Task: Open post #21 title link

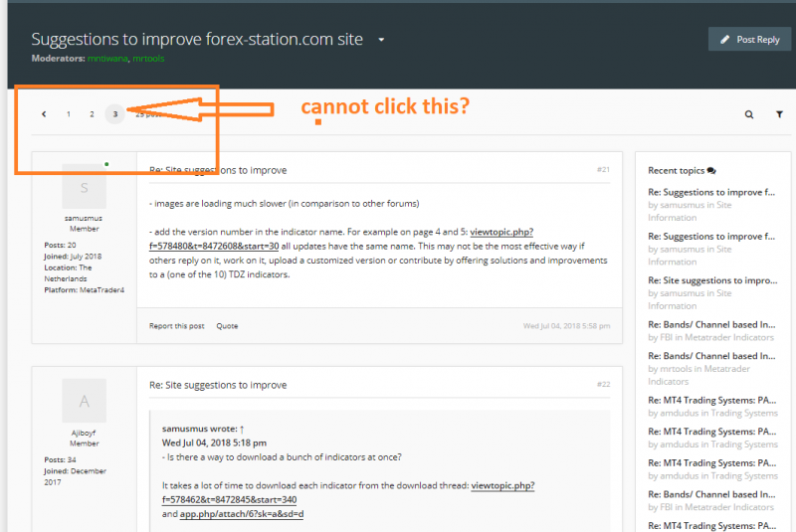Action: [x=218, y=170]
